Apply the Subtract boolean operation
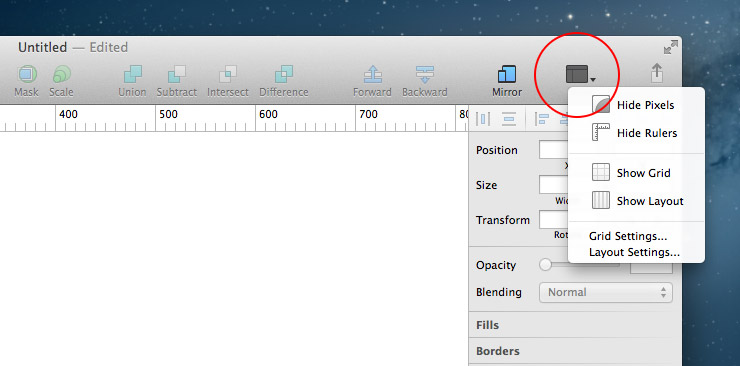Image resolution: width=740 pixels, height=366 pixels. 177,75
